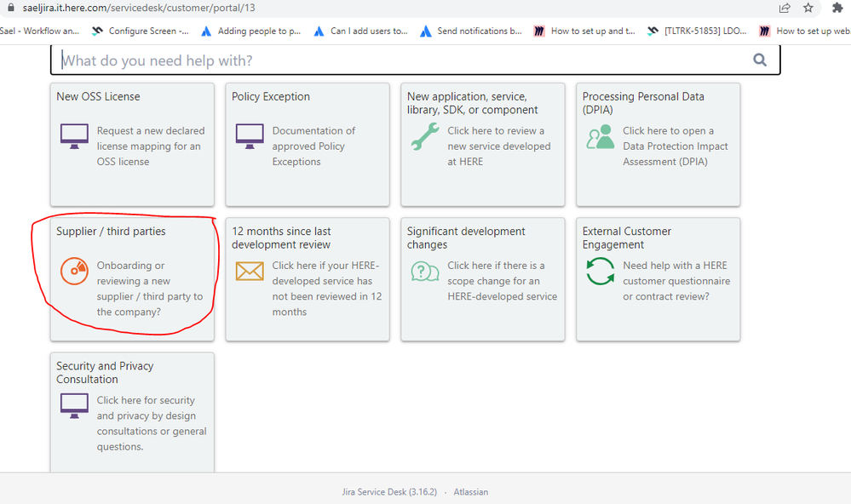Screen dimensions: 851x504
Task: Click 'Click here to review a new service' text
Action: tap(499, 146)
